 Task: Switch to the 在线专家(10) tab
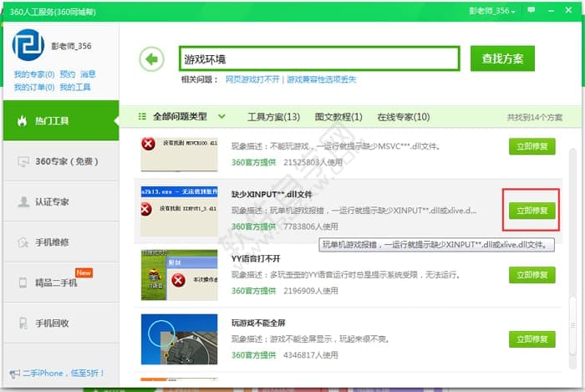point(403,117)
